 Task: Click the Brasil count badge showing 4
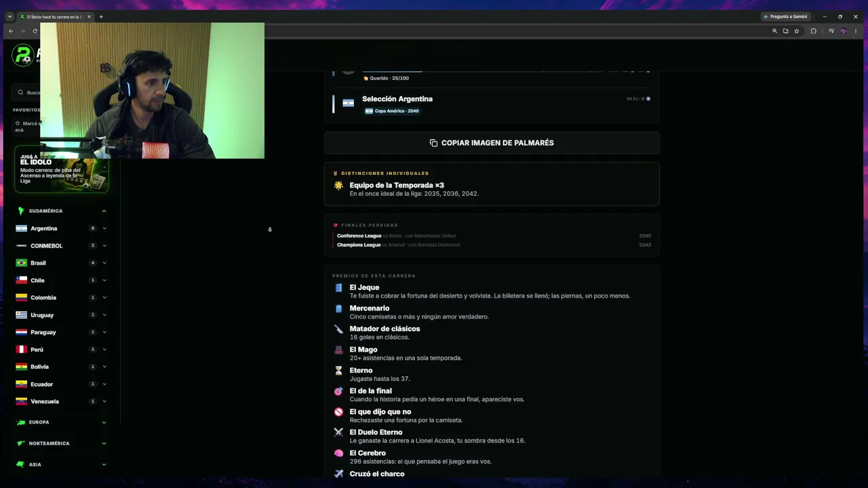[93, 263]
